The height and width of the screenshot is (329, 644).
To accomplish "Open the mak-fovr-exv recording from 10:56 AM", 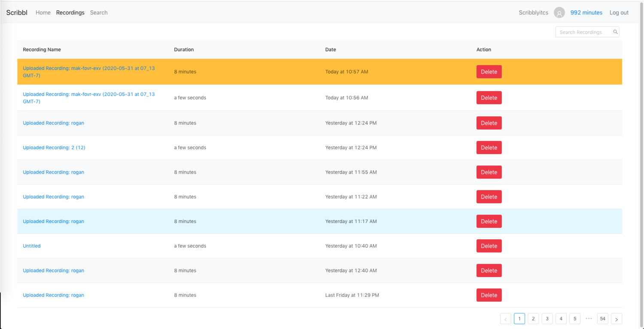I will click(x=89, y=98).
